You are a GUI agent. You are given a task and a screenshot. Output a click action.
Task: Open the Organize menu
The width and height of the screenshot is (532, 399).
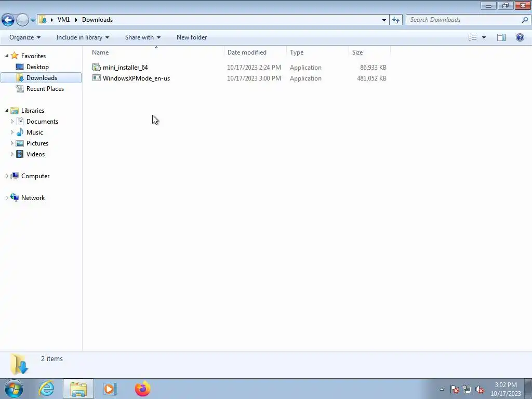[x=25, y=37]
